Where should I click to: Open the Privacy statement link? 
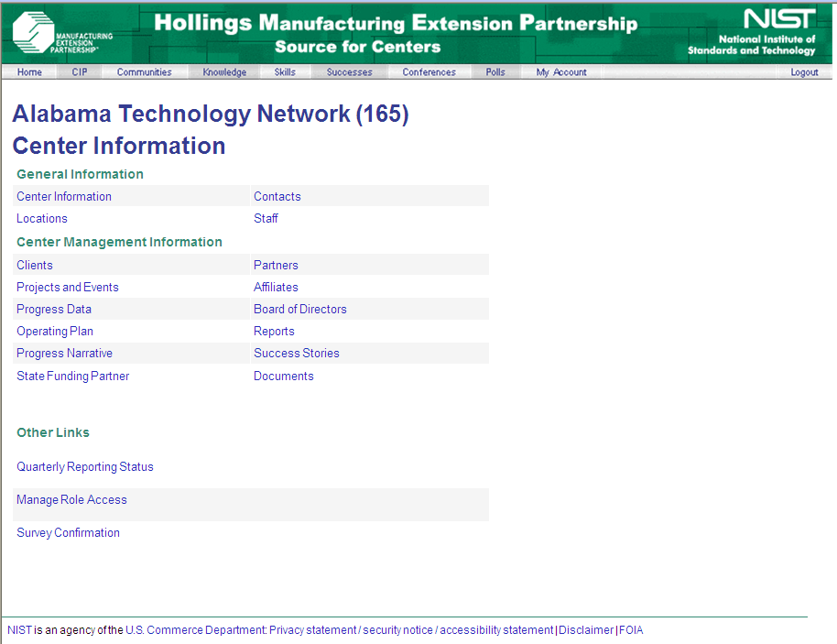[313, 630]
